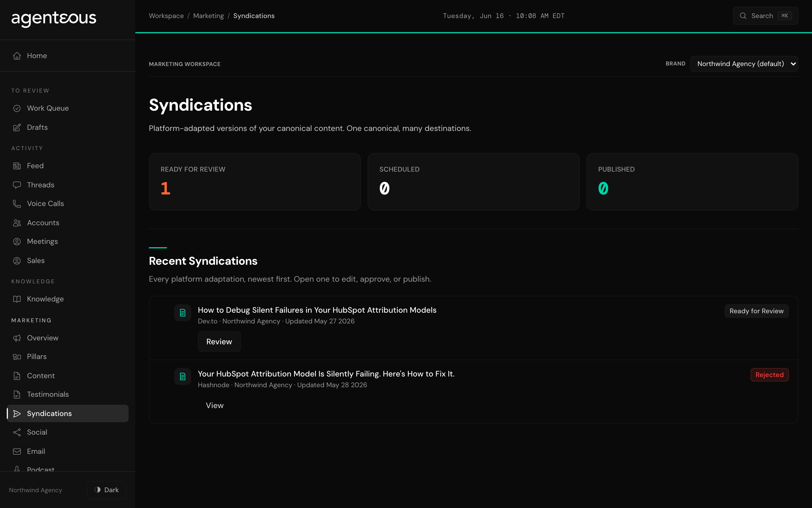Click the Voice Calls phone icon
The width and height of the screenshot is (812, 508).
pyautogui.click(x=17, y=203)
